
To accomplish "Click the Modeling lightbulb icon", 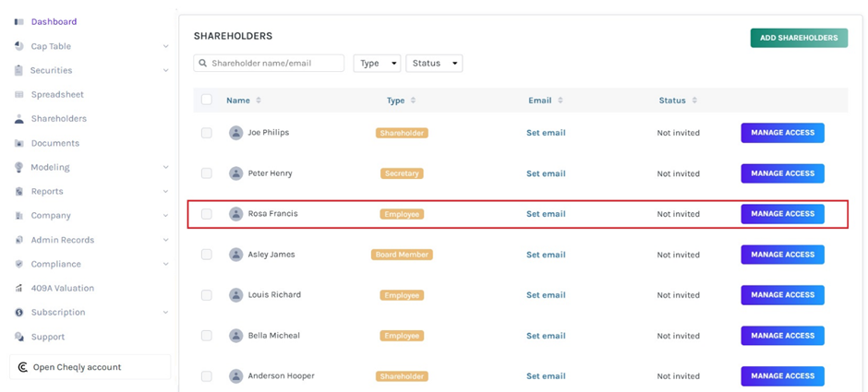I will [x=19, y=167].
